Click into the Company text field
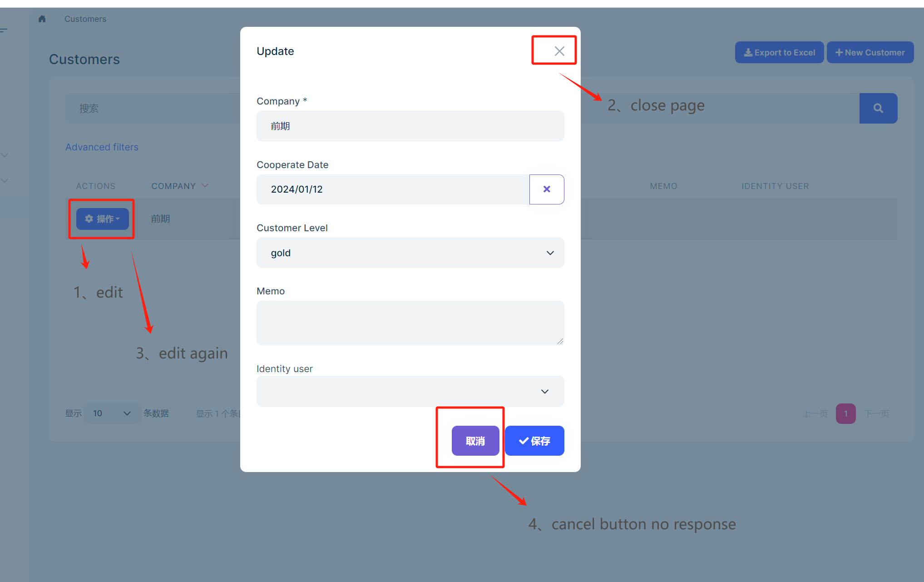 click(410, 126)
